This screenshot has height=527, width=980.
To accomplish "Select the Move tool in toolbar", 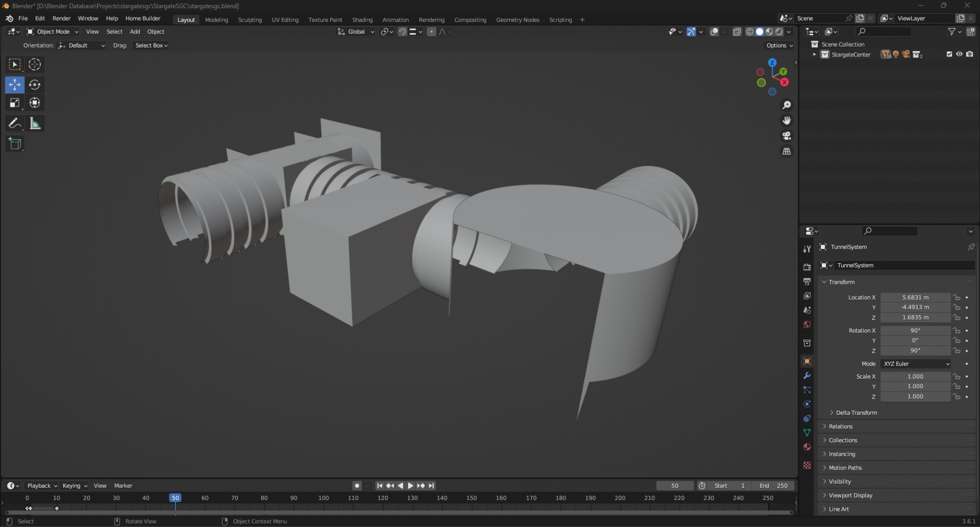I will pos(15,84).
